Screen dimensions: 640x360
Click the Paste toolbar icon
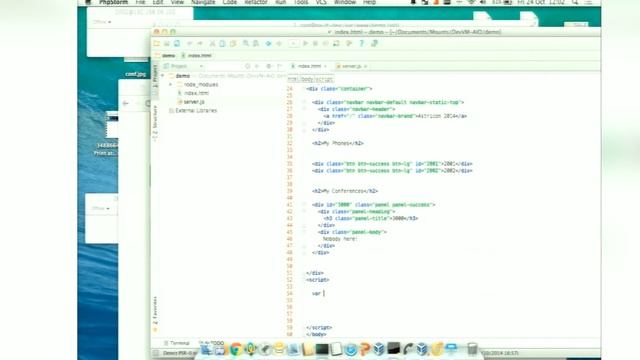pyautogui.click(x=233, y=43)
